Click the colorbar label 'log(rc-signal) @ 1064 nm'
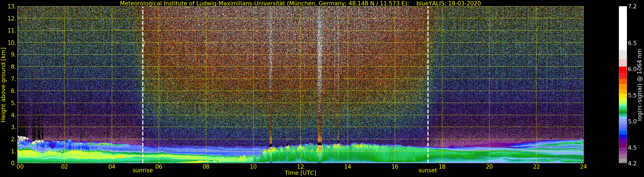 (640, 85)
